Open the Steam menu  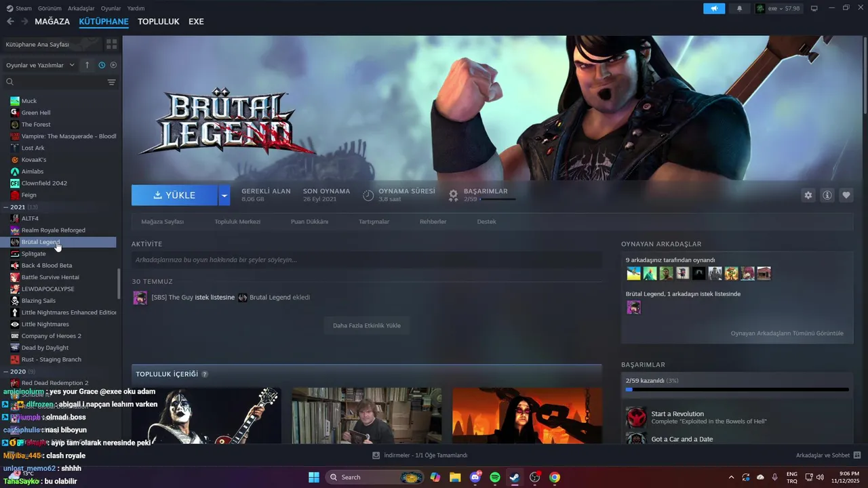pyautogui.click(x=20, y=8)
